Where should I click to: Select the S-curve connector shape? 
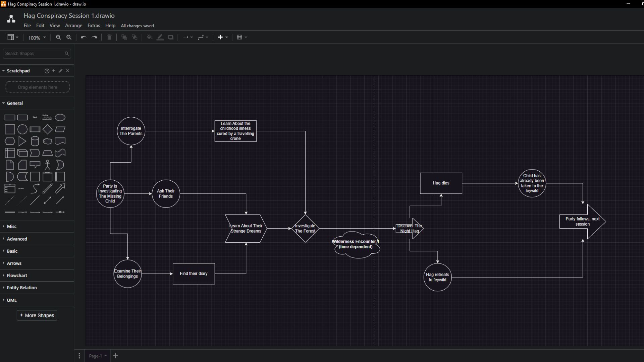[35, 189]
